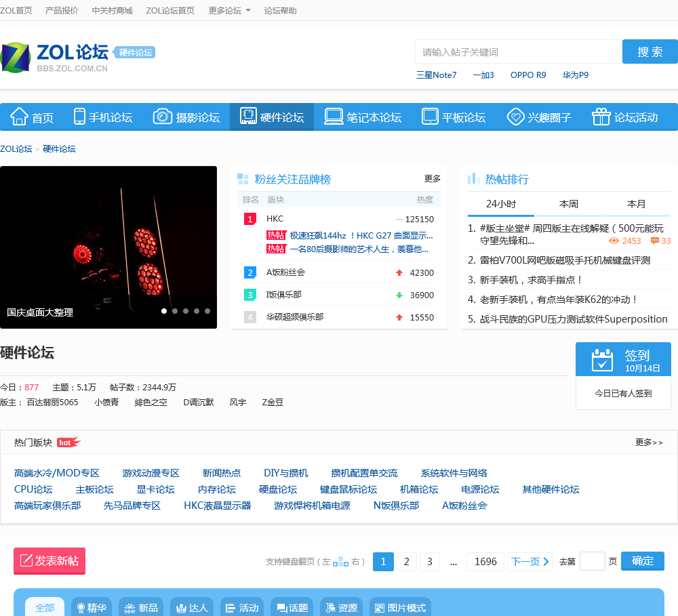Click the 粉丝关注品牌榜 grid icon
Viewport: 678px width, 616px height.
click(x=243, y=178)
